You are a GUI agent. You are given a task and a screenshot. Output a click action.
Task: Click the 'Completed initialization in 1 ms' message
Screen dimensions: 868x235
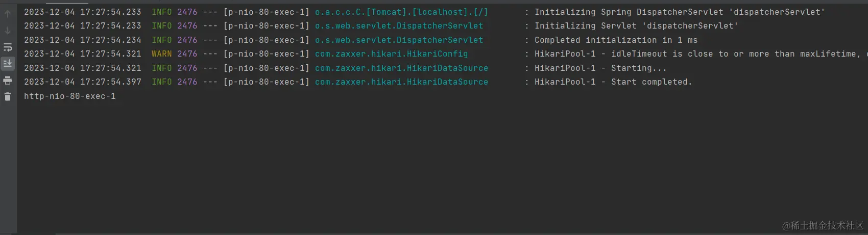coord(616,40)
